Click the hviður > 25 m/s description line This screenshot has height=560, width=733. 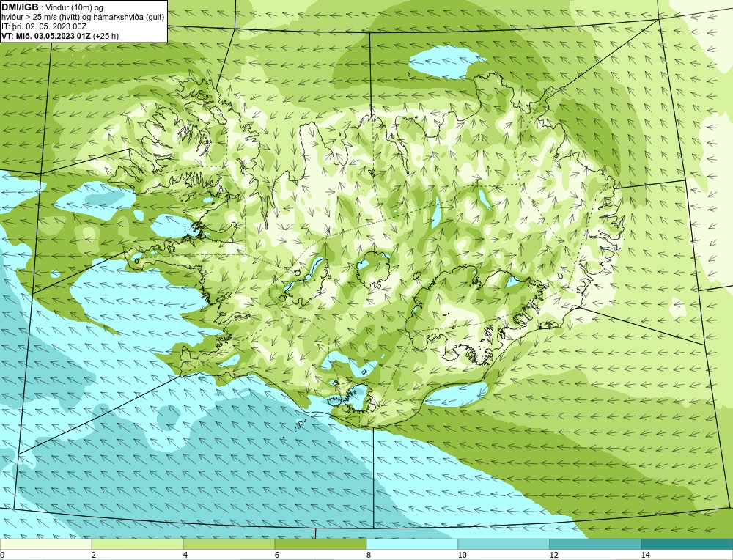(x=83, y=18)
